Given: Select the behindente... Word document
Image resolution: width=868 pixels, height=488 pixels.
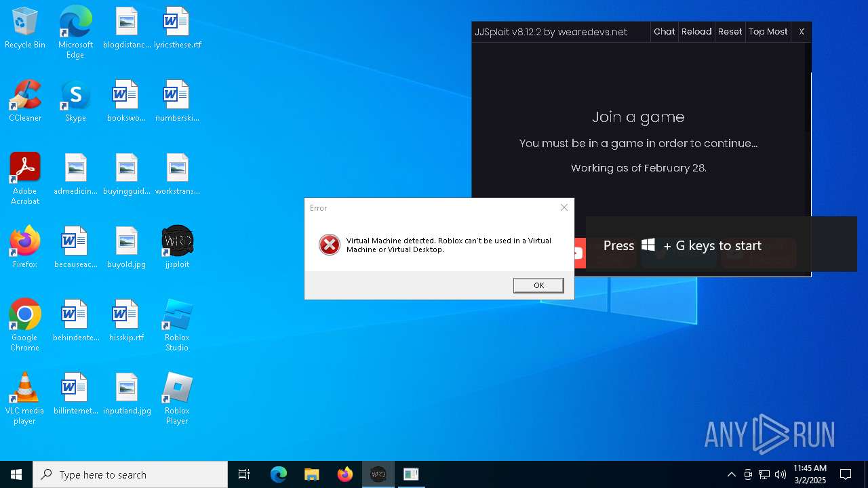Looking at the screenshot, I should (75, 321).
